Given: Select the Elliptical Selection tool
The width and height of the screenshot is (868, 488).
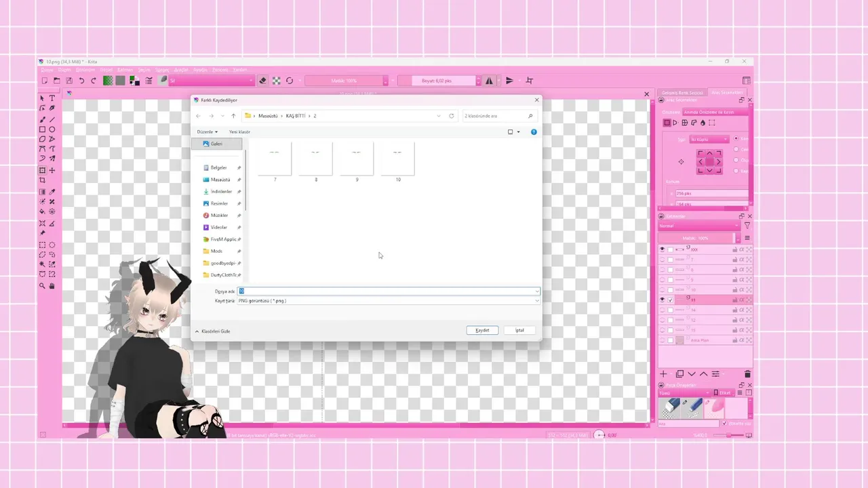Looking at the screenshot, I should [52, 245].
